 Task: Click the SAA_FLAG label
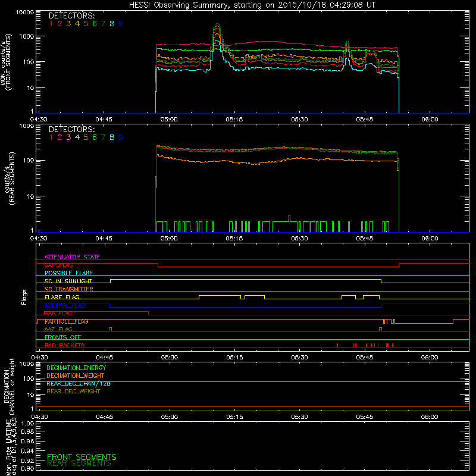[x=58, y=314]
